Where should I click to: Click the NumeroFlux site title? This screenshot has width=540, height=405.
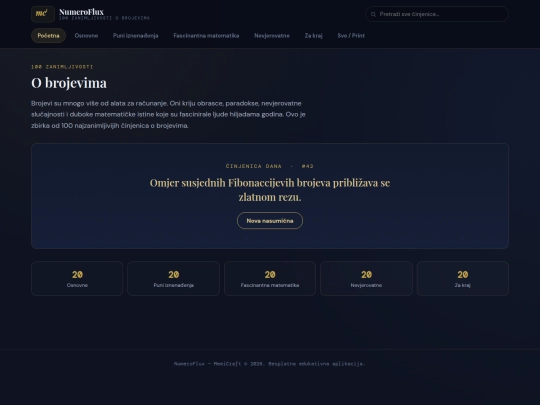pos(81,12)
